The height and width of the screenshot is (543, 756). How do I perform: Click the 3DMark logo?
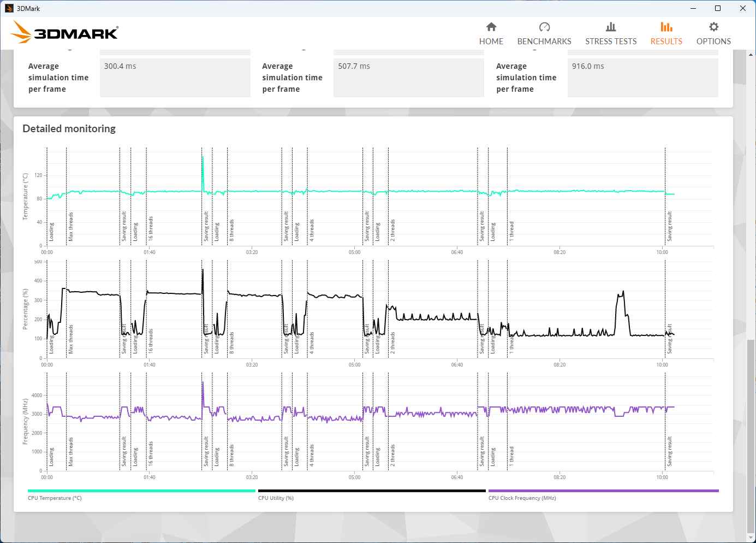tap(64, 33)
